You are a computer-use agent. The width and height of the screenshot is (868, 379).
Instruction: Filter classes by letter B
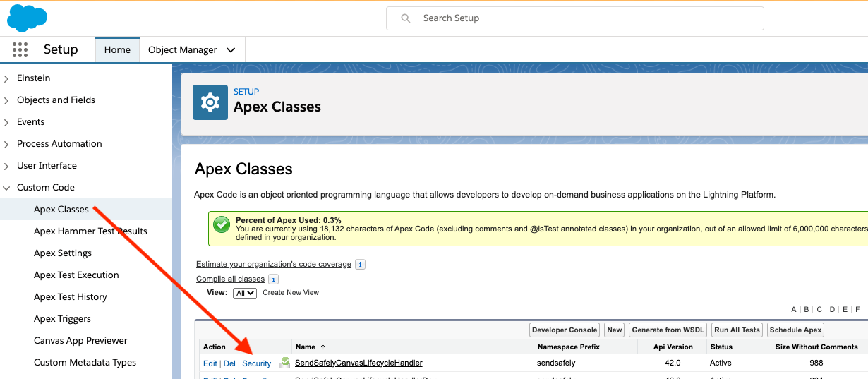807,309
